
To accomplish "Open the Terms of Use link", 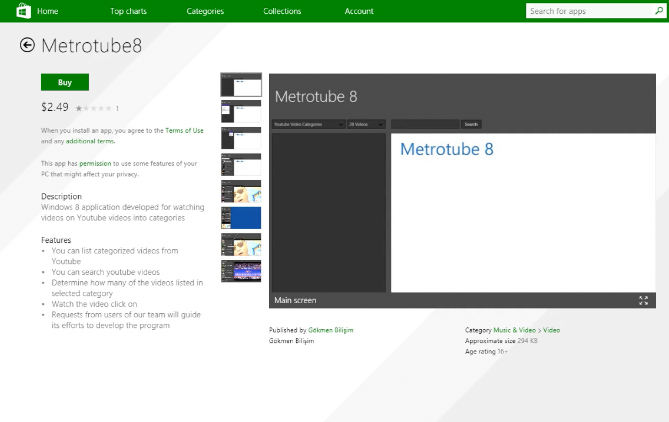I will (184, 131).
